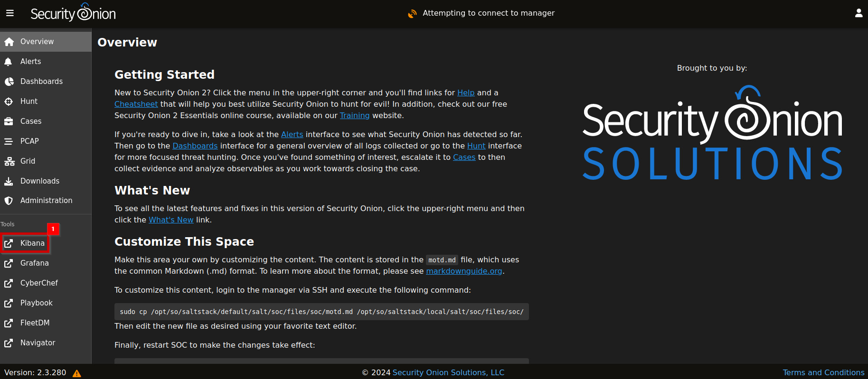Click the Grid network icon
Screen dimensions: 868x379
click(x=9, y=161)
